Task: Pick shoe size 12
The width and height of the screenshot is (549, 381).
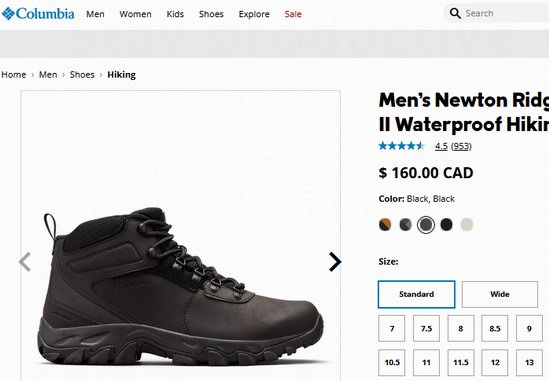Action: 495,362
